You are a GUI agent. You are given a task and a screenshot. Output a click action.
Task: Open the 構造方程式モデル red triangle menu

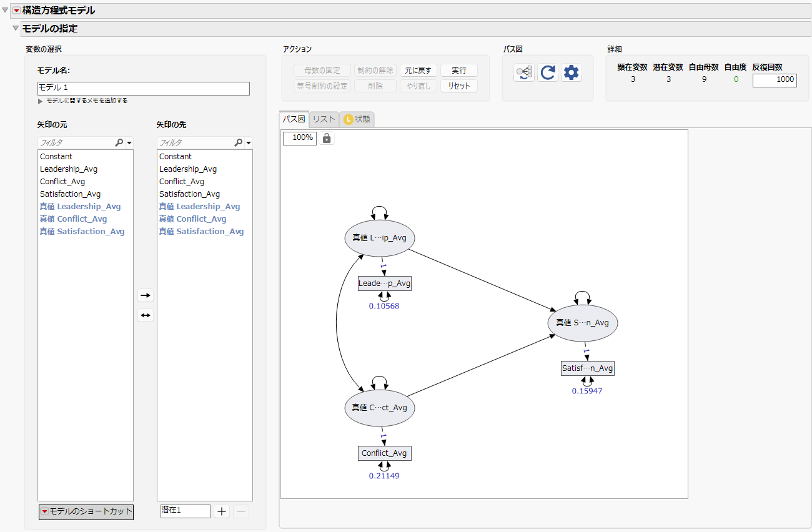(x=17, y=11)
